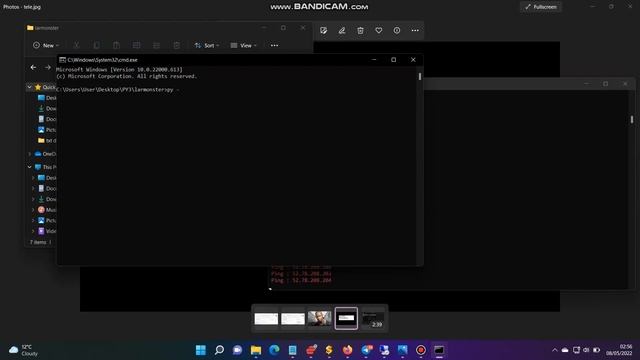This screenshot has height=360, width=640.
Task: Select Quick access in the navigation pane
Action: pos(45,87)
